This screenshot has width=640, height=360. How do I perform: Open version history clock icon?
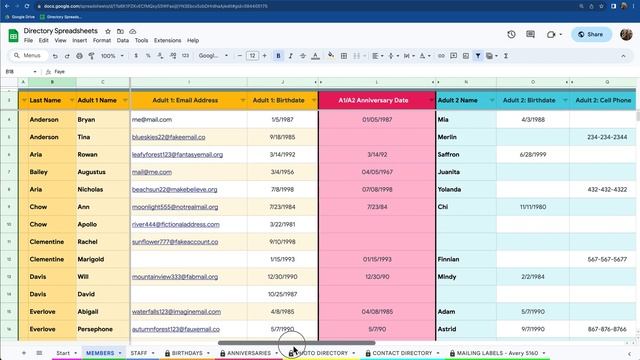click(511, 35)
